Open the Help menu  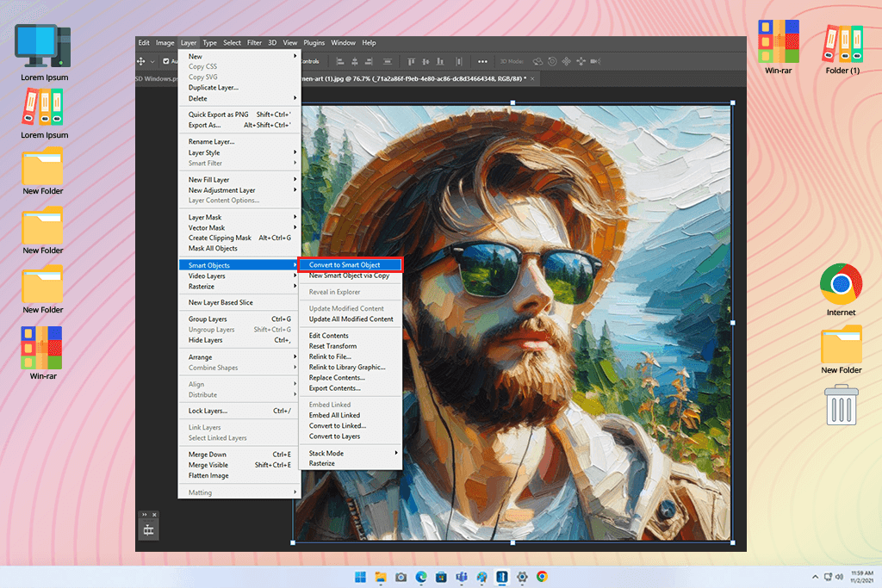tap(369, 43)
